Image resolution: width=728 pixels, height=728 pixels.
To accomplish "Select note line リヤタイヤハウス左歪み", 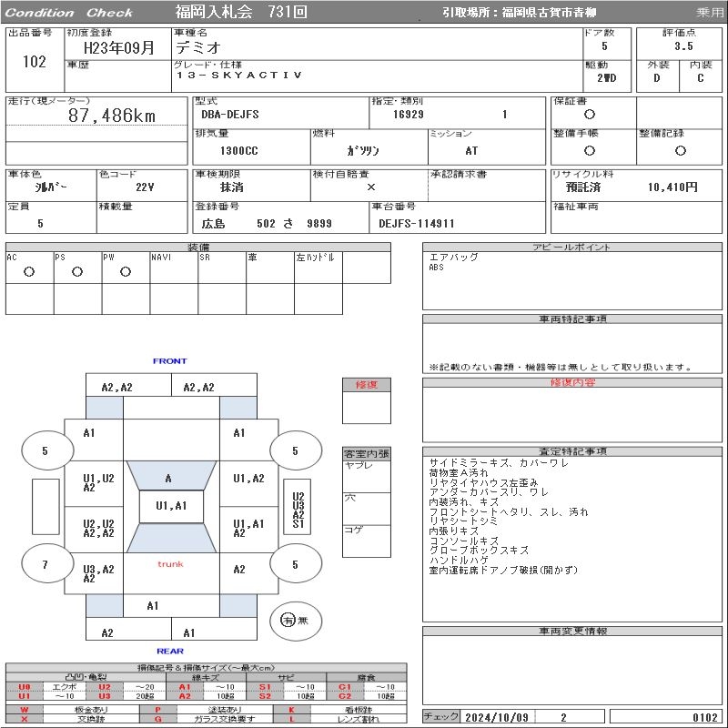I will [x=483, y=482].
